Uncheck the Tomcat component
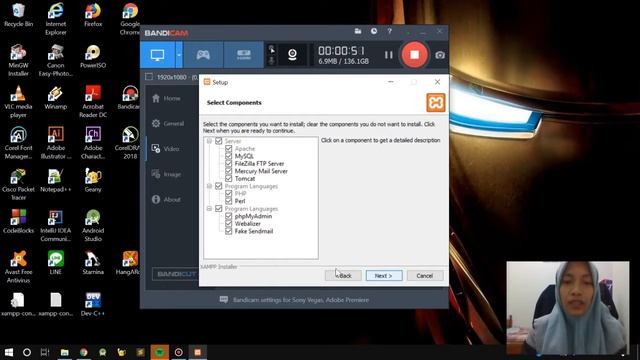 point(229,178)
